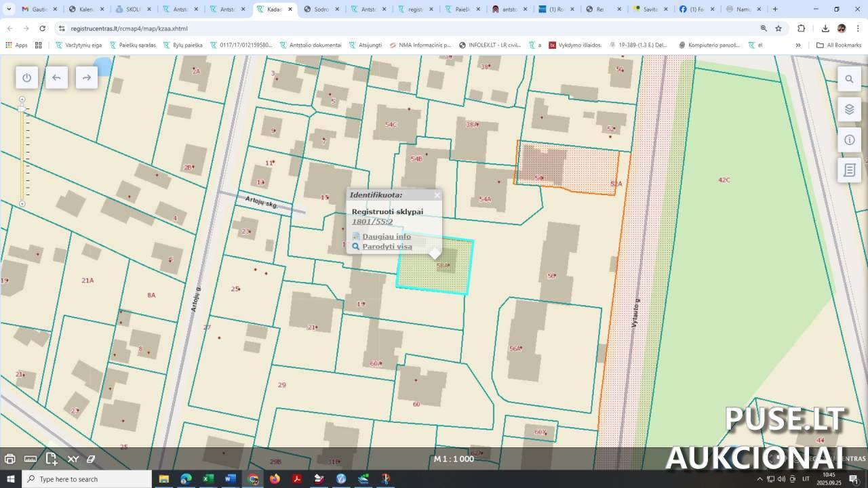Open the map layers panel
This screenshot has height=488, width=868.
[849, 110]
